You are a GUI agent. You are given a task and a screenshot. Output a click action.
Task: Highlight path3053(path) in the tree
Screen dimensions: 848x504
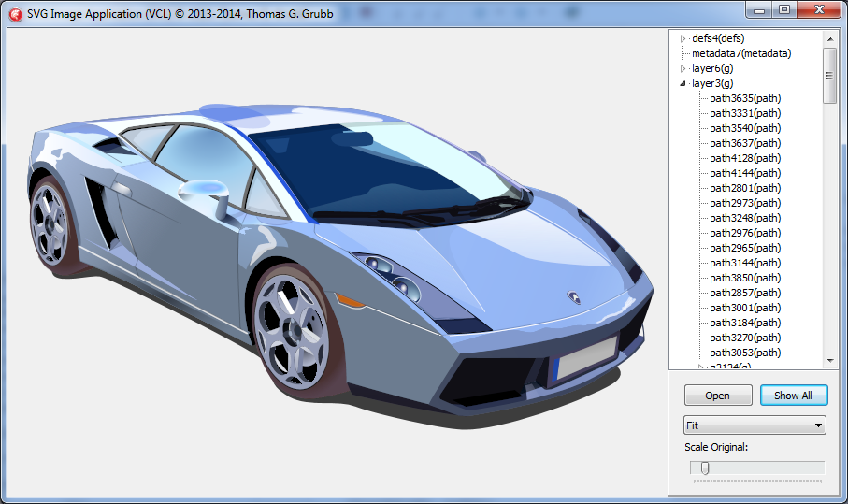pos(745,353)
